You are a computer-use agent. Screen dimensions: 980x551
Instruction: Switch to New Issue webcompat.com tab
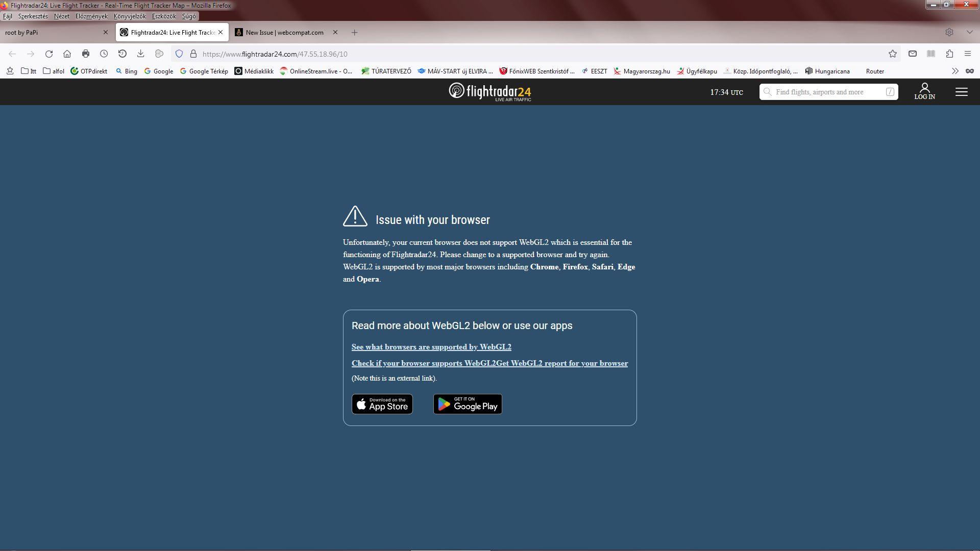pyautogui.click(x=284, y=32)
